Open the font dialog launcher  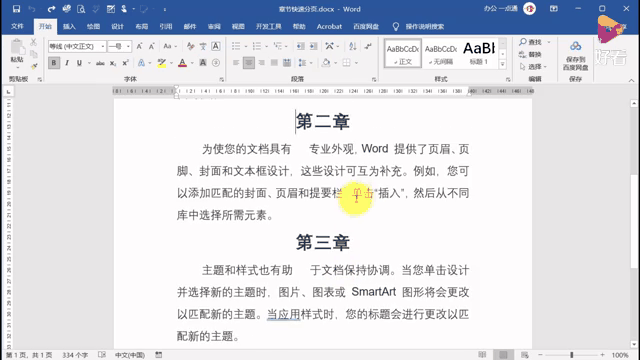point(222,80)
